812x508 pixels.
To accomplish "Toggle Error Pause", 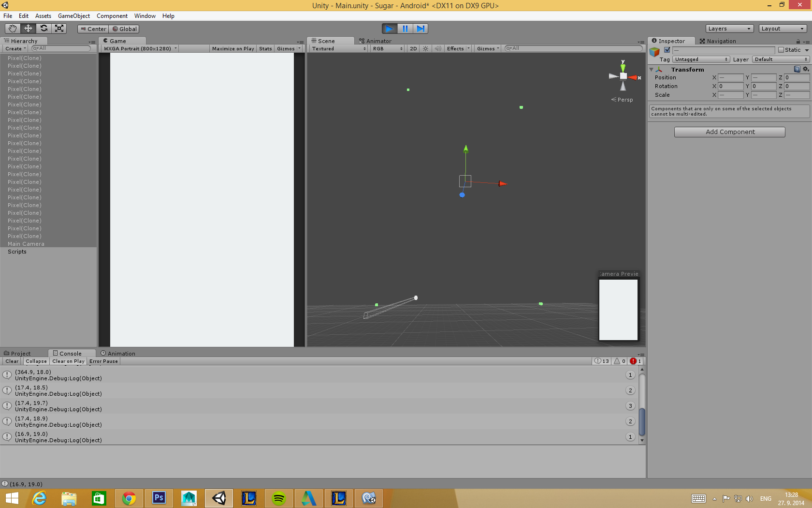I will [x=103, y=361].
